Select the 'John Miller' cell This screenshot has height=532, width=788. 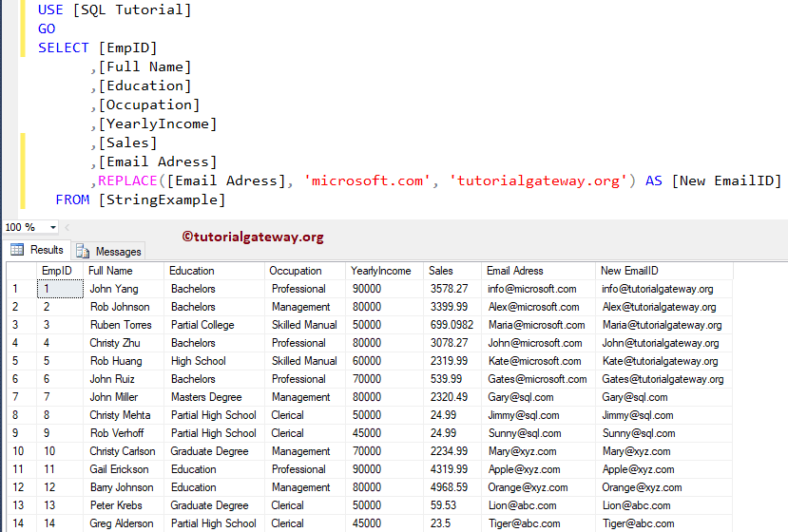tap(124, 397)
